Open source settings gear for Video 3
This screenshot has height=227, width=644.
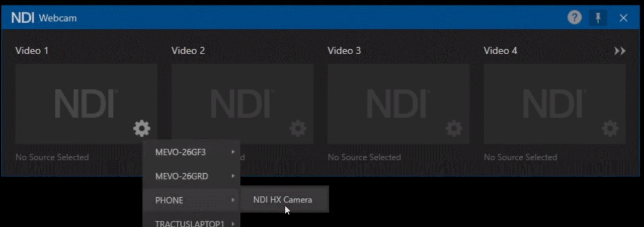(454, 129)
